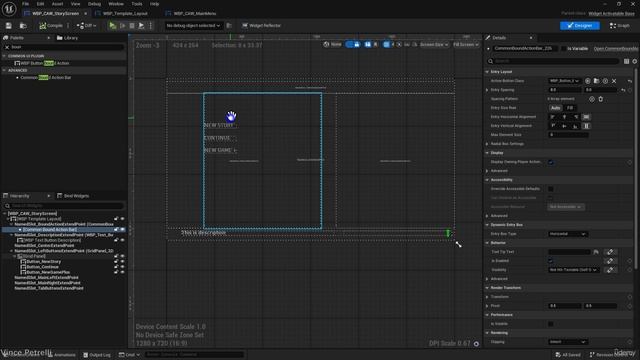Open the Bind Widgets tab
This screenshot has height=360, width=640.
73,196
